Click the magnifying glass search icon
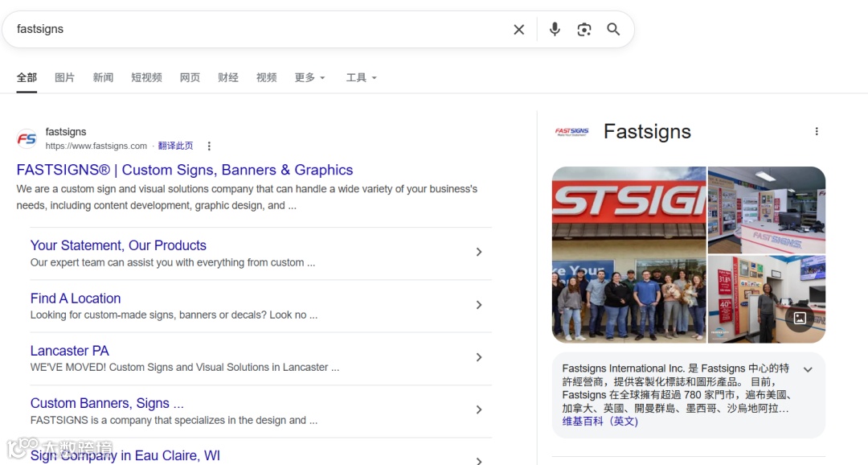Screen dimensions: 868x465 (x=612, y=30)
